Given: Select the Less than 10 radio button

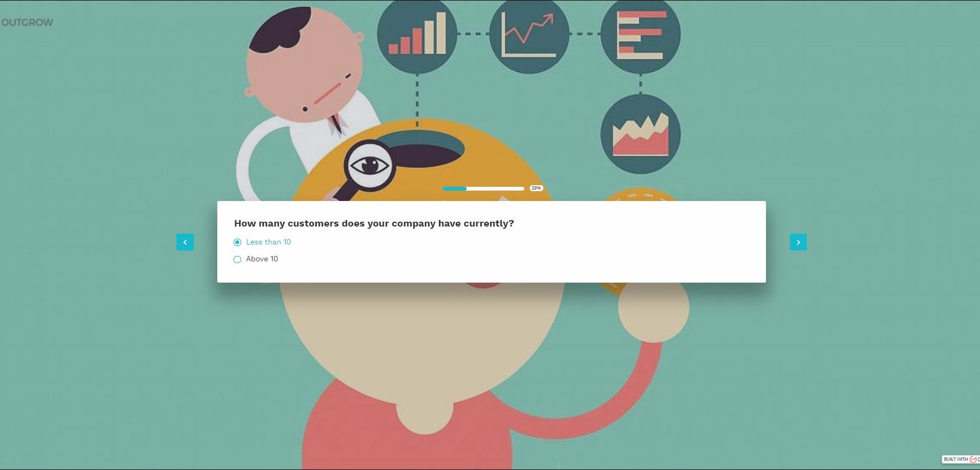Looking at the screenshot, I should 237,242.
